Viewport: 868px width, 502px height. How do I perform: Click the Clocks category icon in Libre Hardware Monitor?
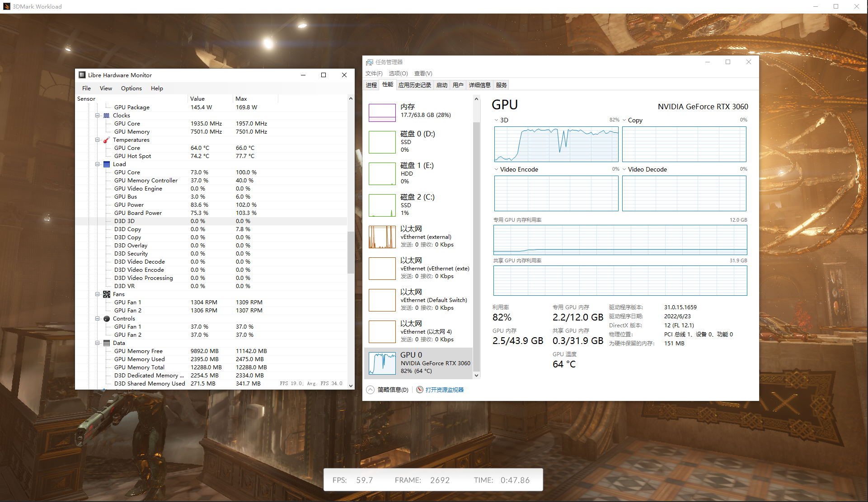pyautogui.click(x=107, y=116)
